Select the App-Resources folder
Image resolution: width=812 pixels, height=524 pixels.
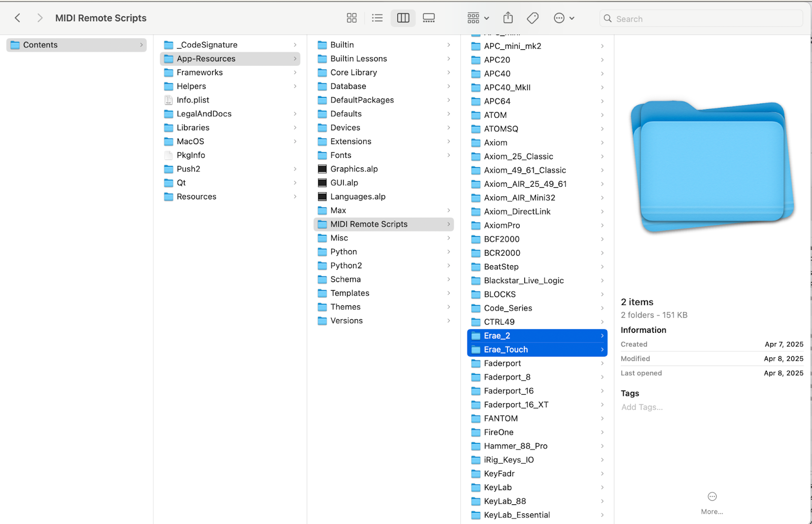[230, 59]
